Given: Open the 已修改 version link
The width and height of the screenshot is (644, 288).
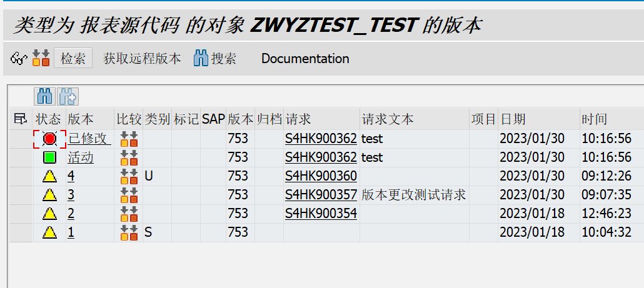Looking at the screenshot, I should click(x=89, y=139).
